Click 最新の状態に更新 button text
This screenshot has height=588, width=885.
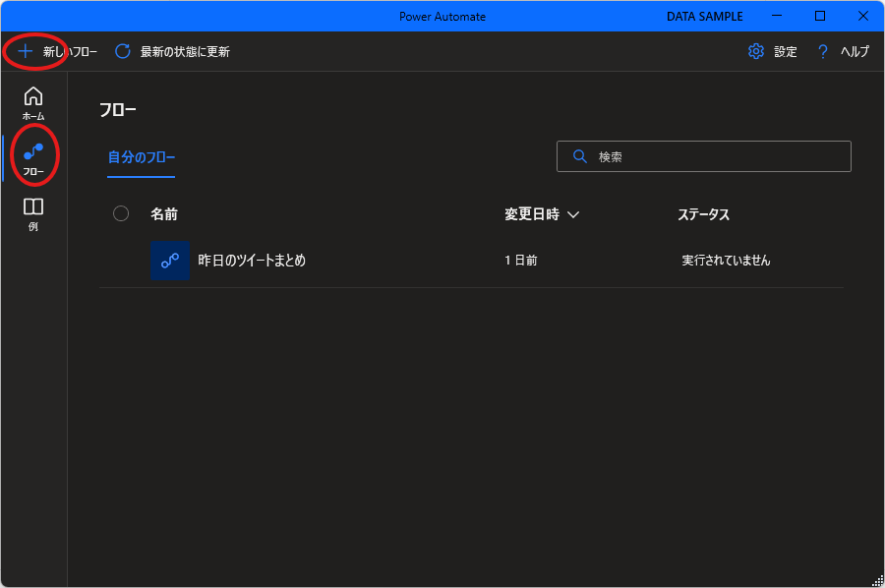click(185, 52)
